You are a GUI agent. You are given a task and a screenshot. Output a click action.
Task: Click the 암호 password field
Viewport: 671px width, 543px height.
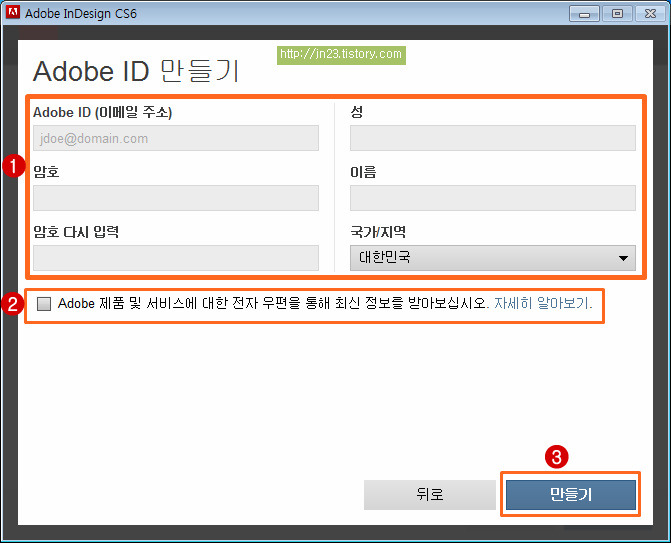tap(176, 198)
